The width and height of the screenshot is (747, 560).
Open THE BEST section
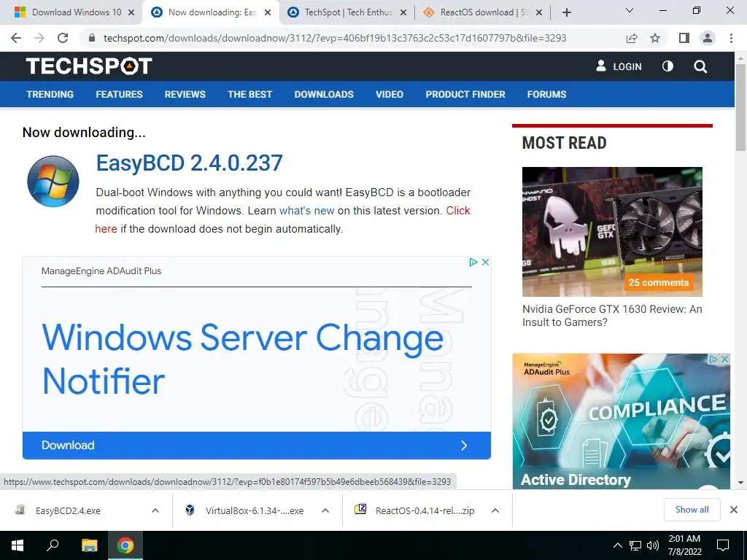coord(249,94)
